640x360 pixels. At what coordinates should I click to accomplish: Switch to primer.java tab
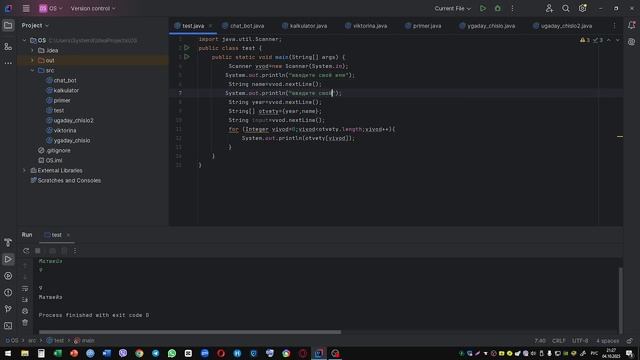423,26
